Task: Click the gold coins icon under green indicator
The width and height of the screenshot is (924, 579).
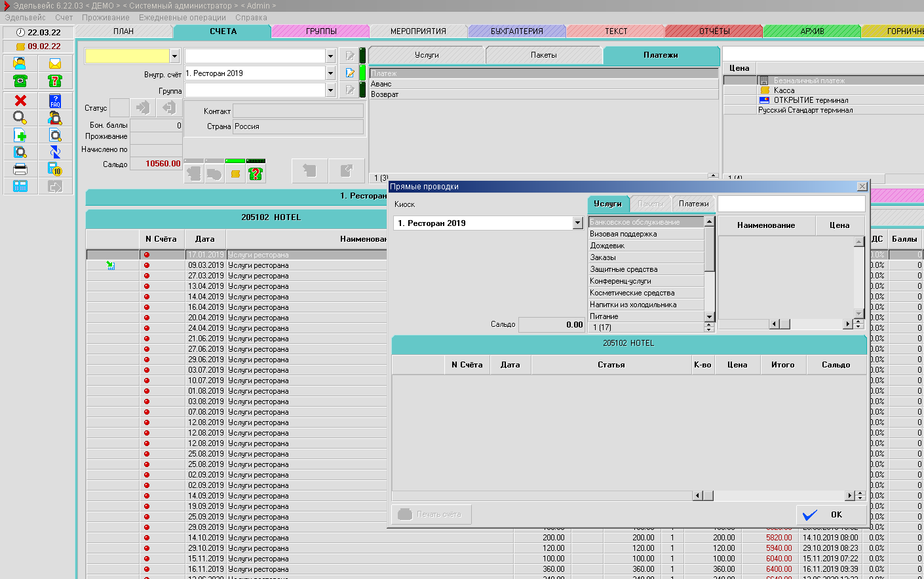Action: tap(235, 174)
